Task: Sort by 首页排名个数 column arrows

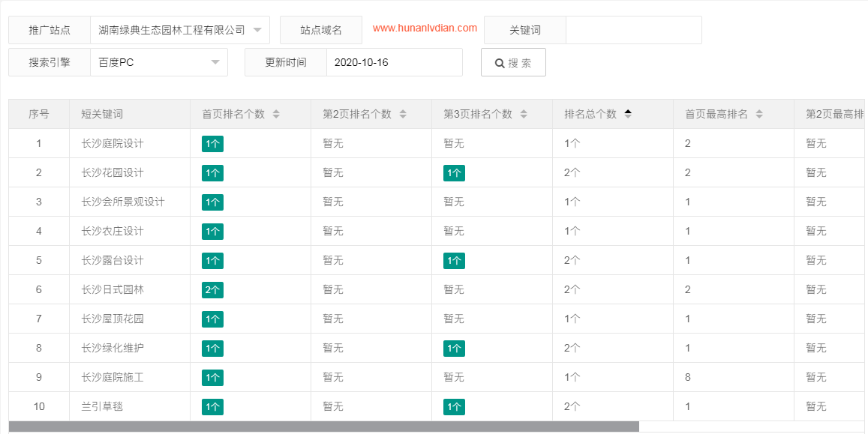Action: [276, 115]
